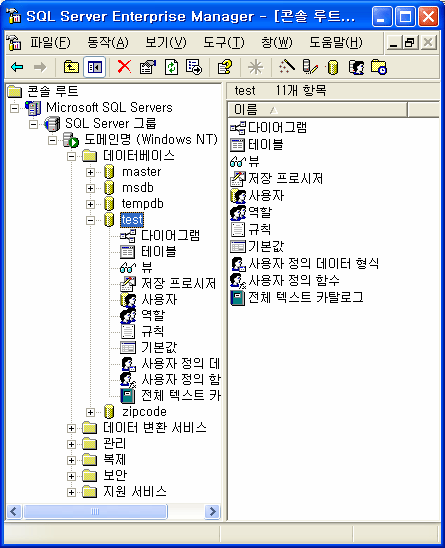Click the red X delete toolbar icon

coord(124,66)
